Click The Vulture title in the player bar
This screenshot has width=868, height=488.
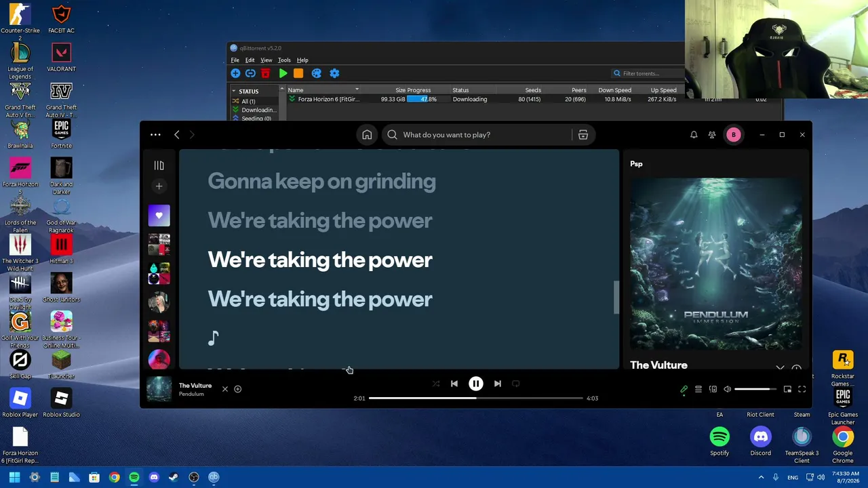click(195, 386)
